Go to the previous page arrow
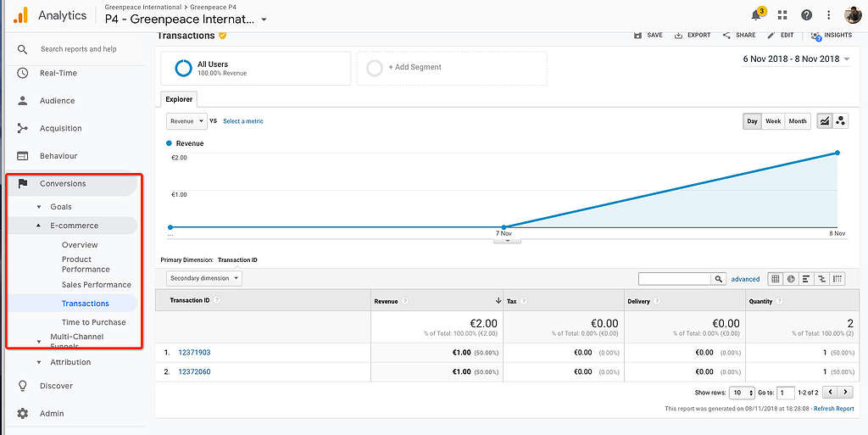 tap(830, 393)
